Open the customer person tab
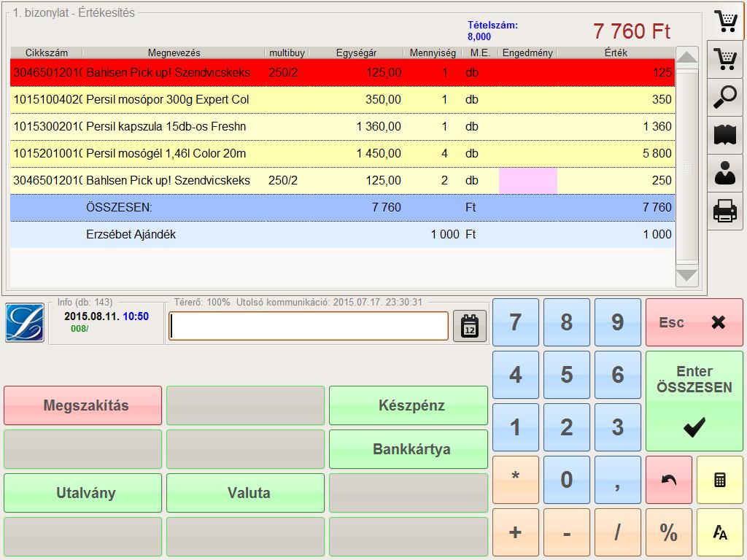 pyautogui.click(x=726, y=174)
